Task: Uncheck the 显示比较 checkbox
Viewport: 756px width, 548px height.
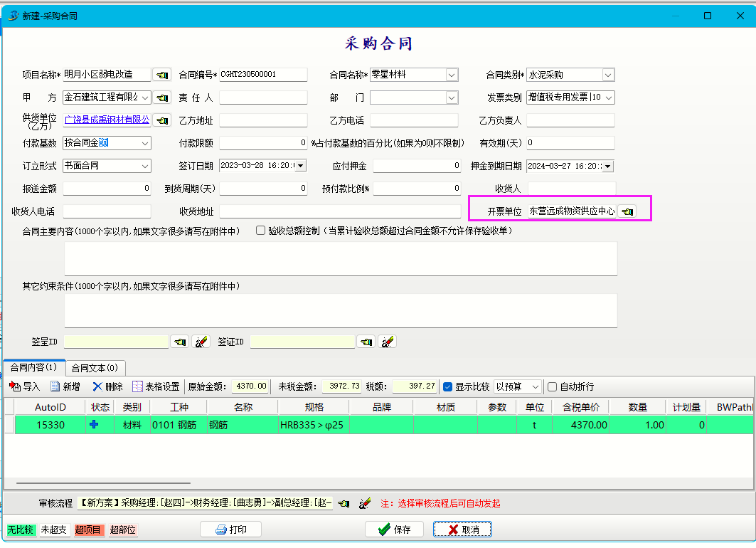Action: pyautogui.click(x=447, y=386)
